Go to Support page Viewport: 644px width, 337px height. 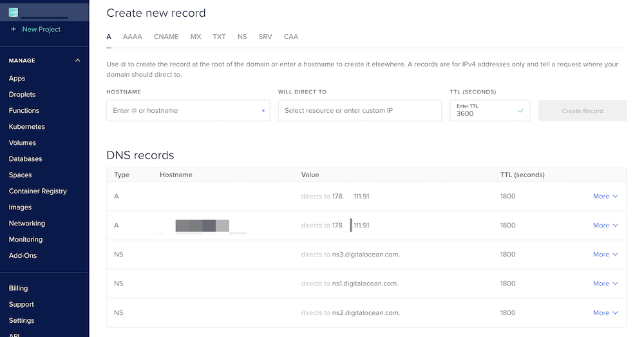click(x=21, y=304)
